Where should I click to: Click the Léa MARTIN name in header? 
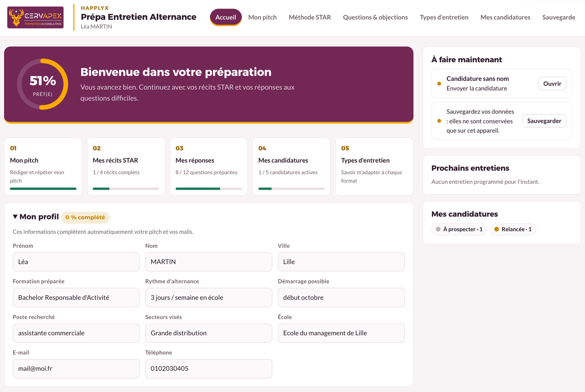pyautogui.click(x=97, y=27)
